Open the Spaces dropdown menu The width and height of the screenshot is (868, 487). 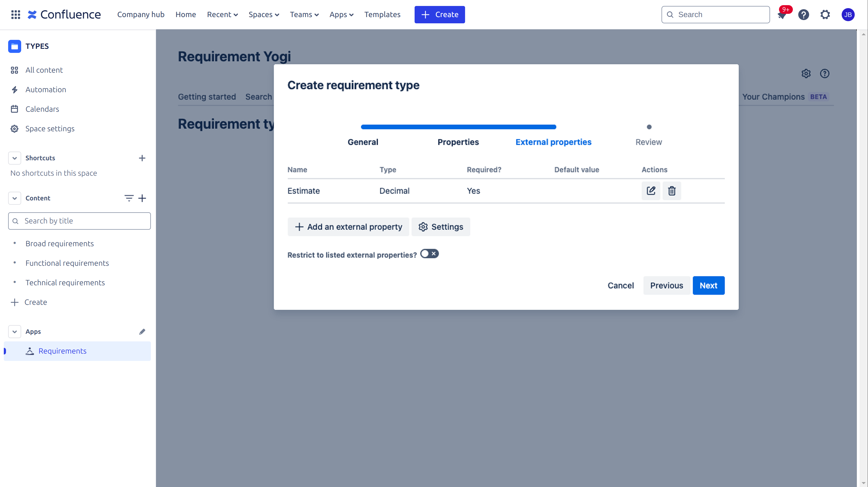click(264, 14)
